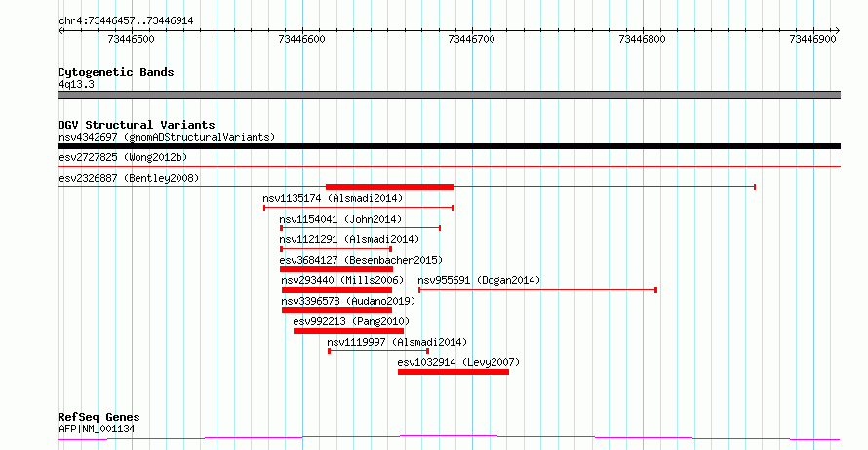The image size is (868, 450).
Task: Click the gray 4q13.3 cytogenetic band bar
Action: pos(449,95)
